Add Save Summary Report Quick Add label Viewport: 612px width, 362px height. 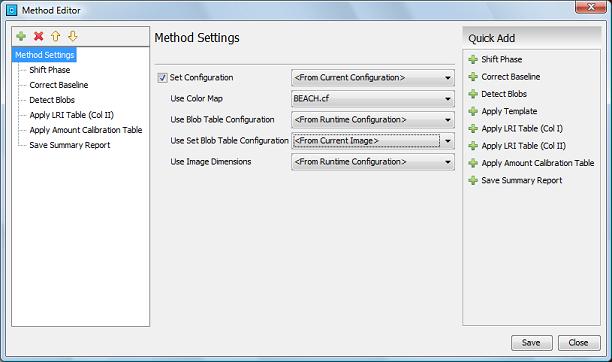(x=522, y=180)
